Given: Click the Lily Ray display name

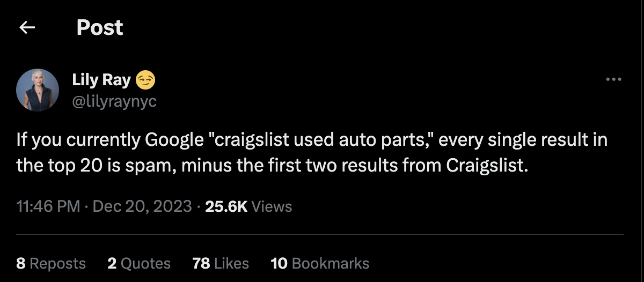Looking at the screenshot, I should point(101,80).
